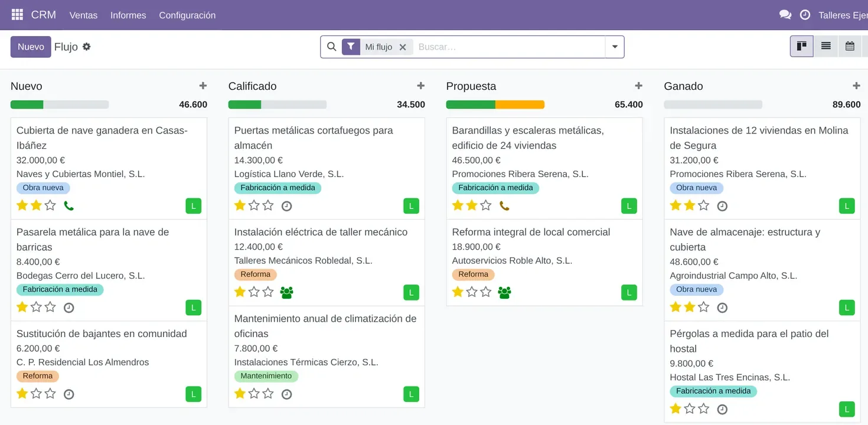Set second star on Sustitución de bajantes card
Screen dimensions: 868x425
(x=36, y=393)
